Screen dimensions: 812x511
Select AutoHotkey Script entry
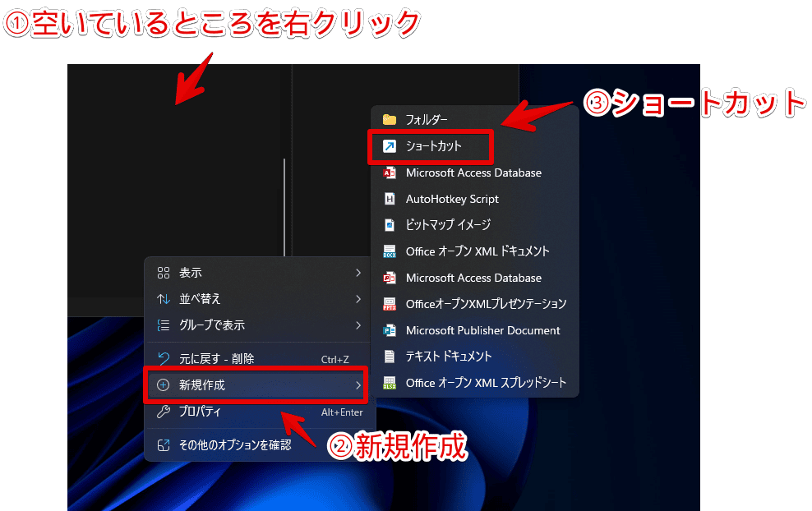click(475, 199)
